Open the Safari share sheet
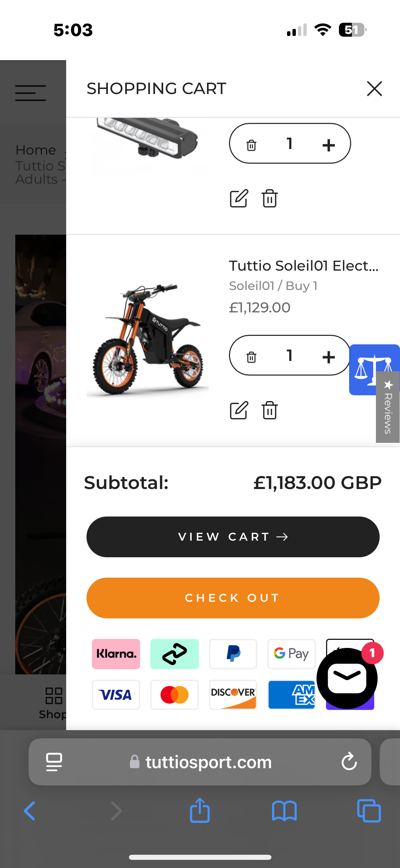The height and width of the screenshot is (868, 400). (x=199, y=811)
